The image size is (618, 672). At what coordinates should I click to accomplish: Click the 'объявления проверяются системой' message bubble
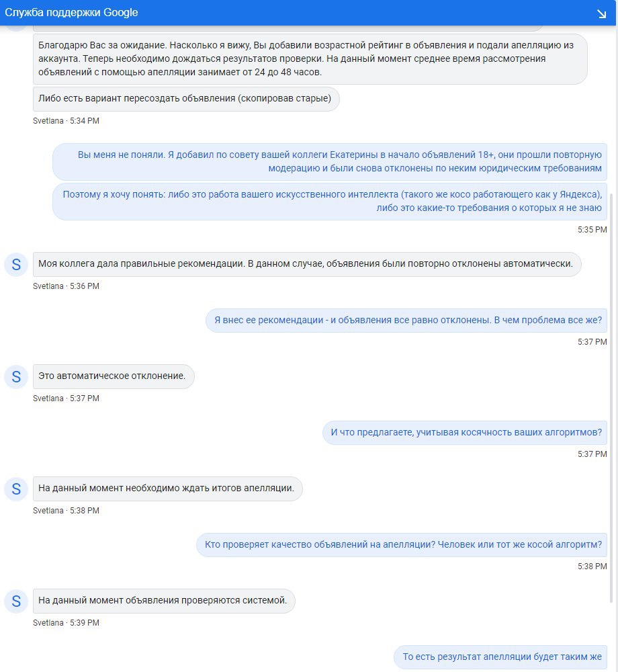tap(164, 601)
